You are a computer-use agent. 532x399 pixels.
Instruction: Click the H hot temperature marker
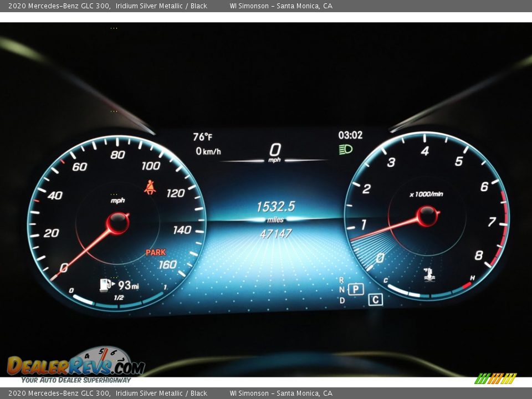(x=472, y=278)
